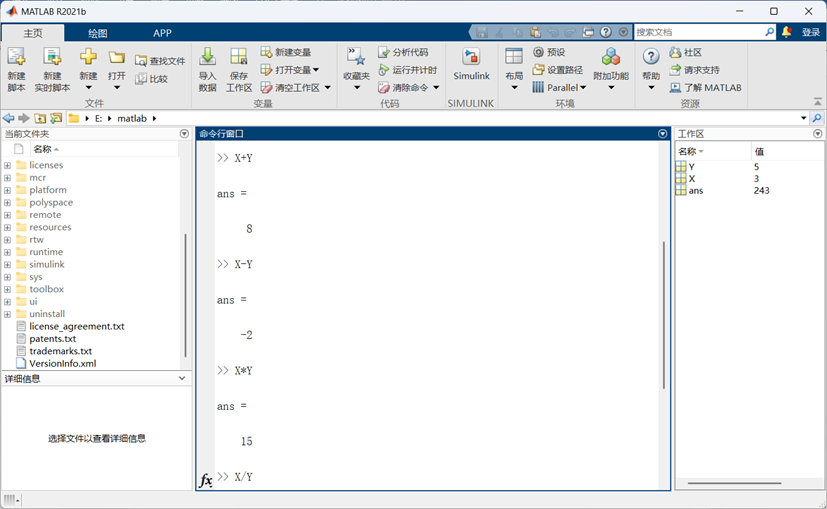Screen dimensions: 827x509
Task: Click 登录 sign in
Action: coord(811,32)
